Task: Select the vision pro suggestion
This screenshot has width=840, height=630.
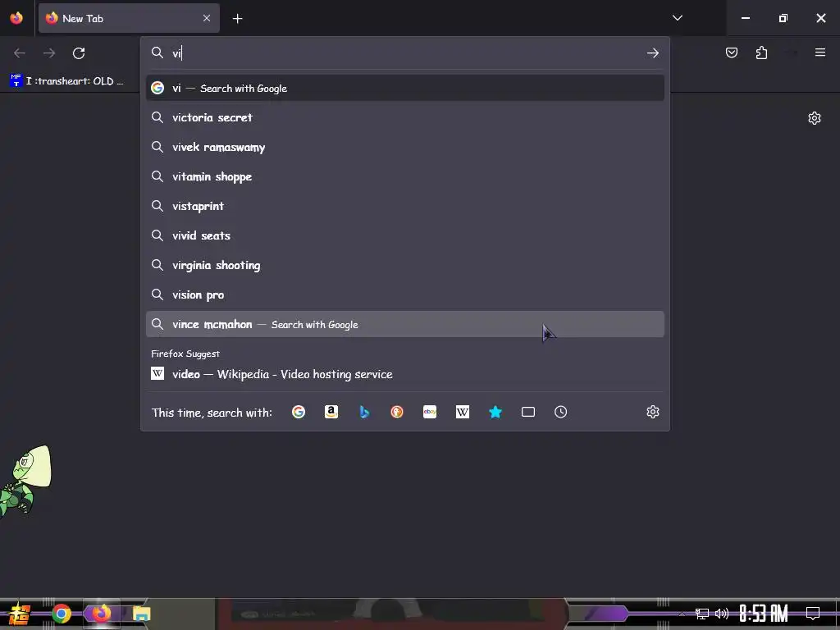Action: click(x=405, y=294)
